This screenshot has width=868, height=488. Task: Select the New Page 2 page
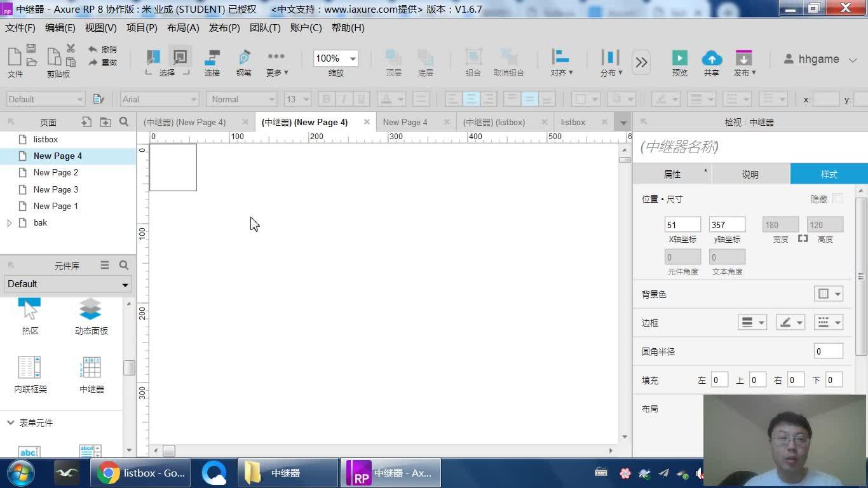[56, 172]
